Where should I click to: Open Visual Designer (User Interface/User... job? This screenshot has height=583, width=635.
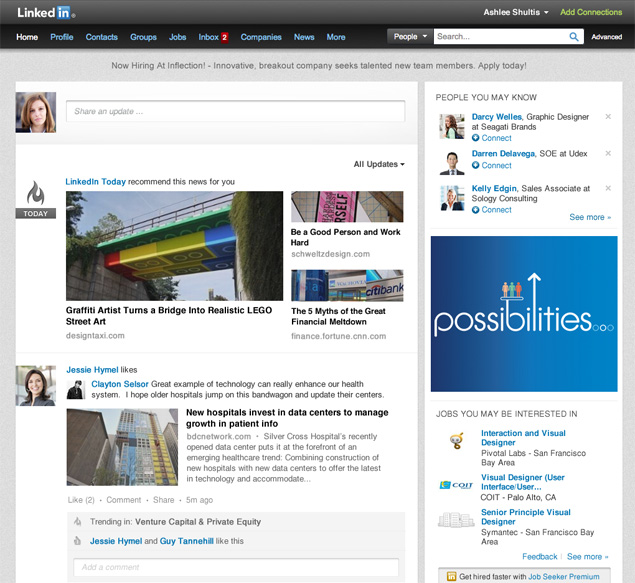tap(522, 482)
